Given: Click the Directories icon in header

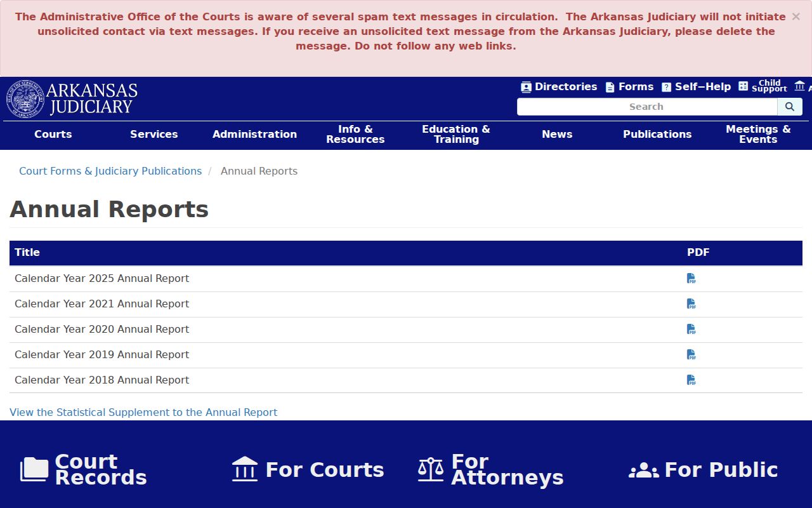Looking at the screenshot, I should [526, 87].
